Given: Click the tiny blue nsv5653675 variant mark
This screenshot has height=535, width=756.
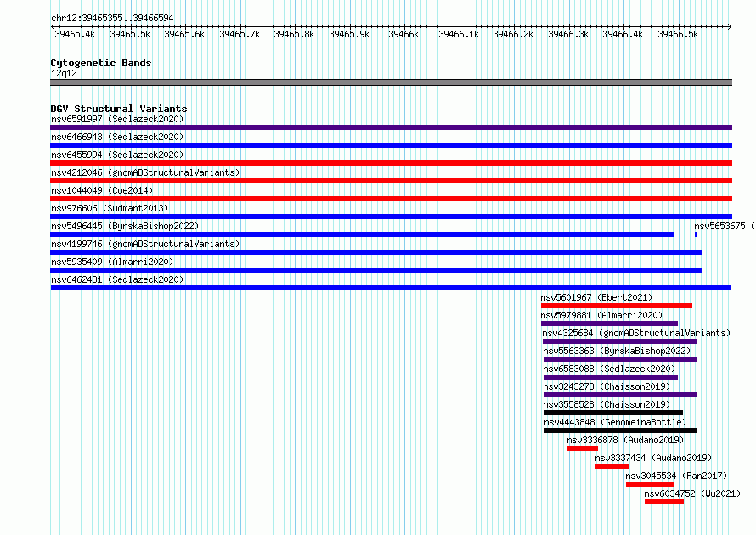Looking at the screenshot, I should pyautogui.click(x=695, y=234).
